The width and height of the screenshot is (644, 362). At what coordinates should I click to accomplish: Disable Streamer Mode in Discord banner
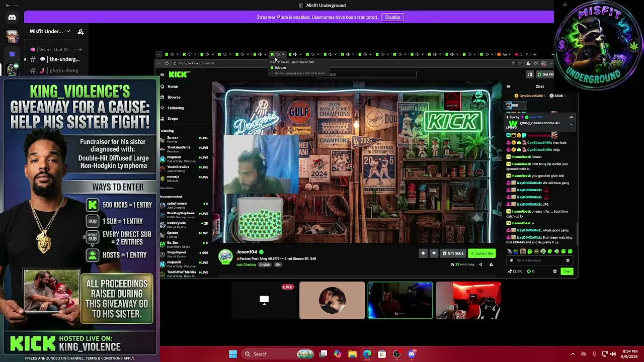[392, 17]
